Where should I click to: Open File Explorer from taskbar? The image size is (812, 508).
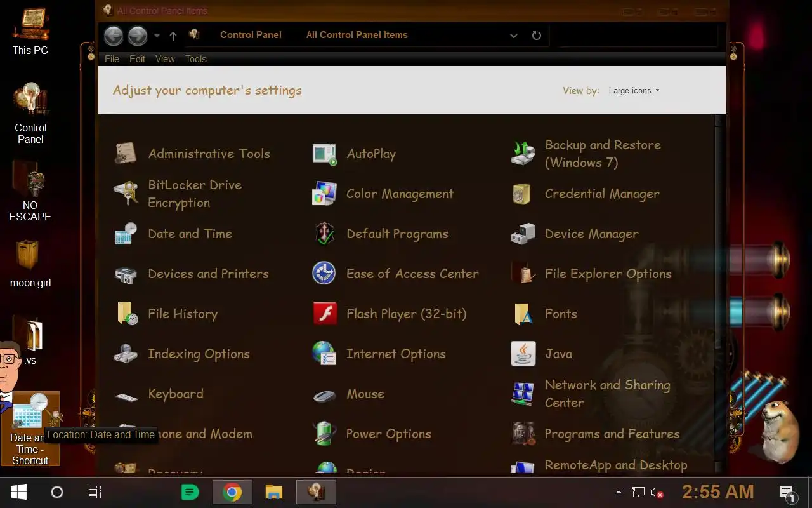tap(273, 492)
